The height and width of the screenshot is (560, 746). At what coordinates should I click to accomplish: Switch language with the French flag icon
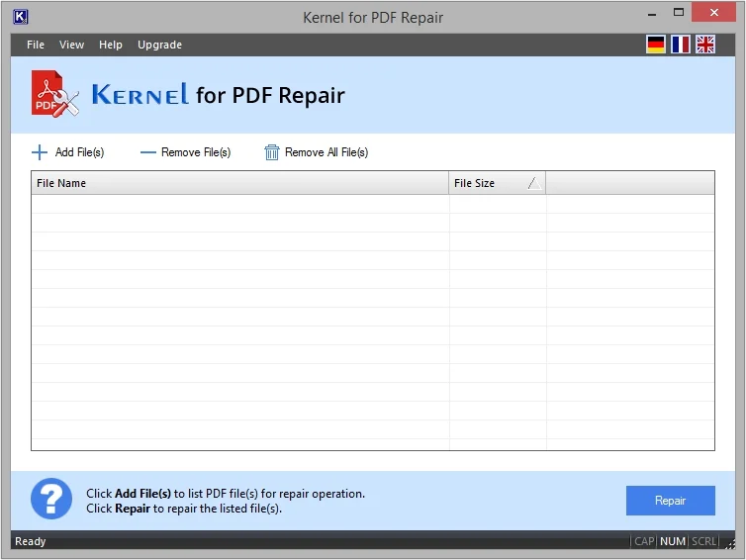pyautogui.click(x=681, y=45)
